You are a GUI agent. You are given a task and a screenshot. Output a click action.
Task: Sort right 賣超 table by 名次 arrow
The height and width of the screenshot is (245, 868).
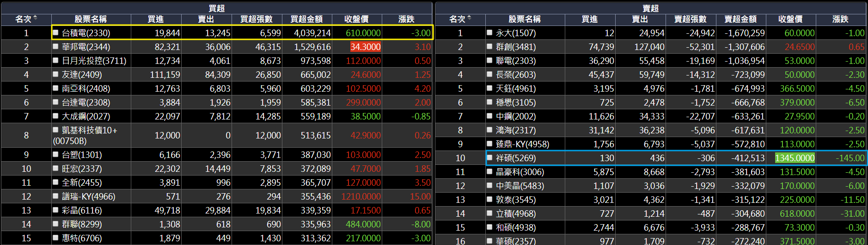tap(469, 18)
